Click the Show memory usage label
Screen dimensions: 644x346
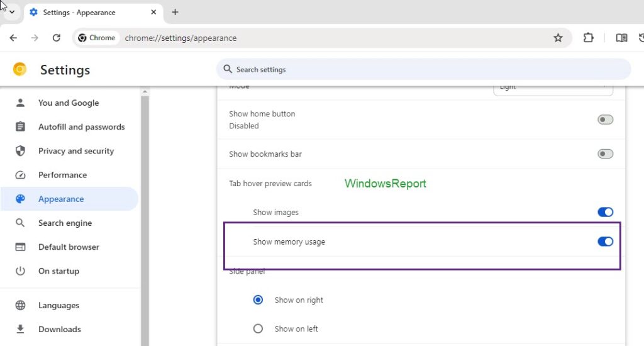289,242
